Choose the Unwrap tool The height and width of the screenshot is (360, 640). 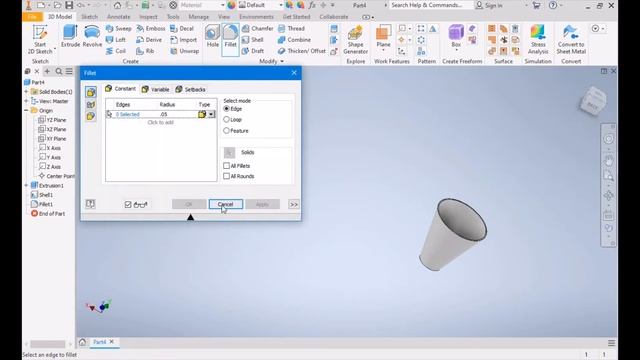[184, 51]
